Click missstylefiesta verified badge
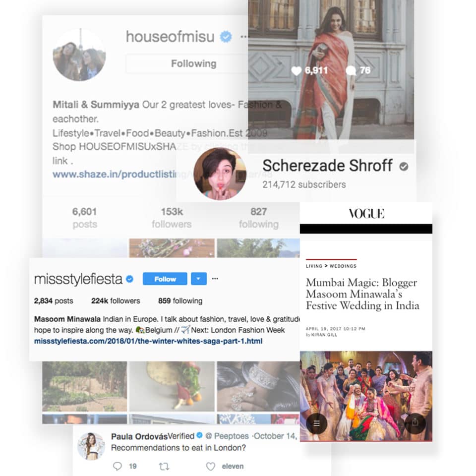476x476 pixels. [x=129, y=279]
